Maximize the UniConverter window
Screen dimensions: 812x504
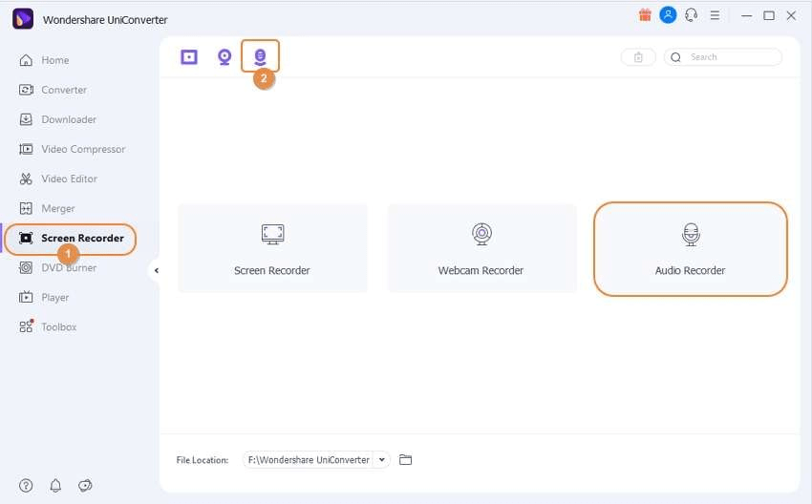coord(769,16)
